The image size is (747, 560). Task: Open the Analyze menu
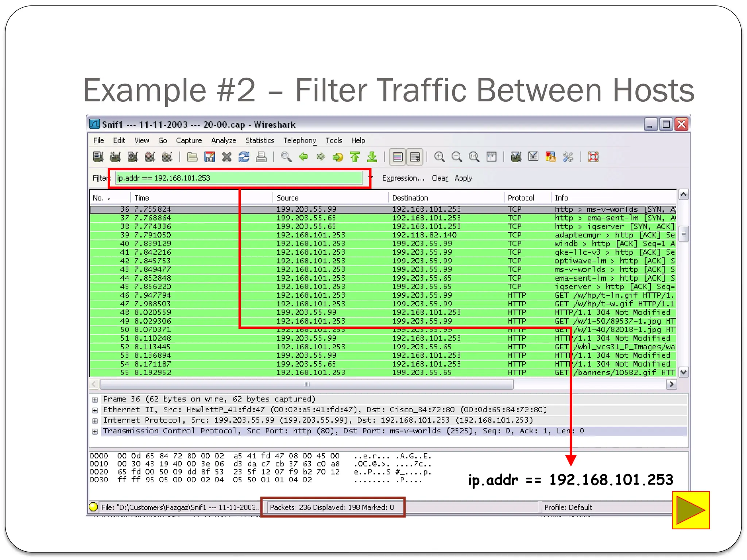tap(224, 140)
